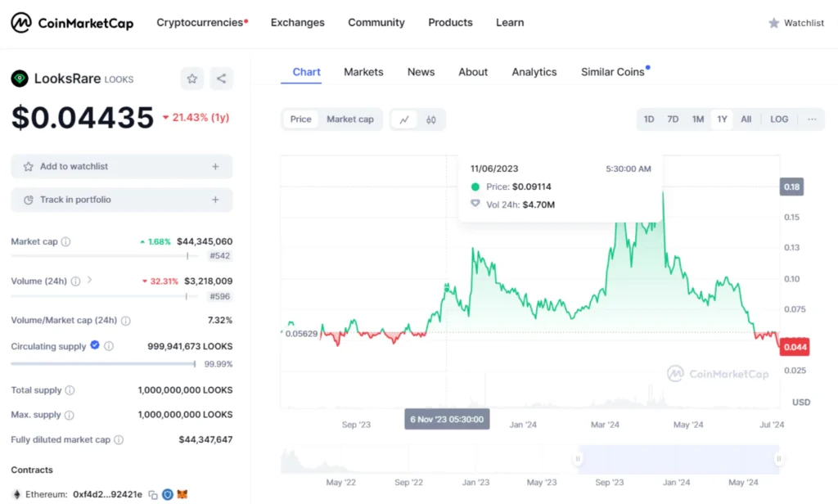Switch to the About tab
The image size is (838, 504).
473,72
